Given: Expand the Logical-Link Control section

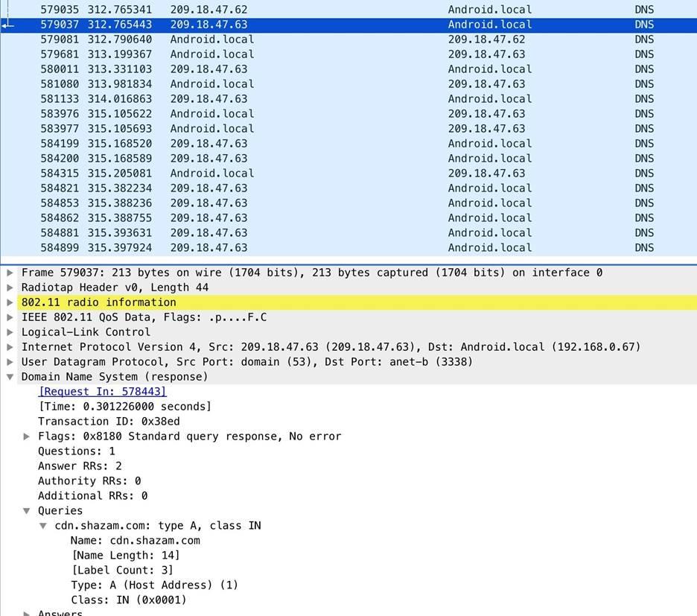Looking at the screenshot, I should point(10,332).
